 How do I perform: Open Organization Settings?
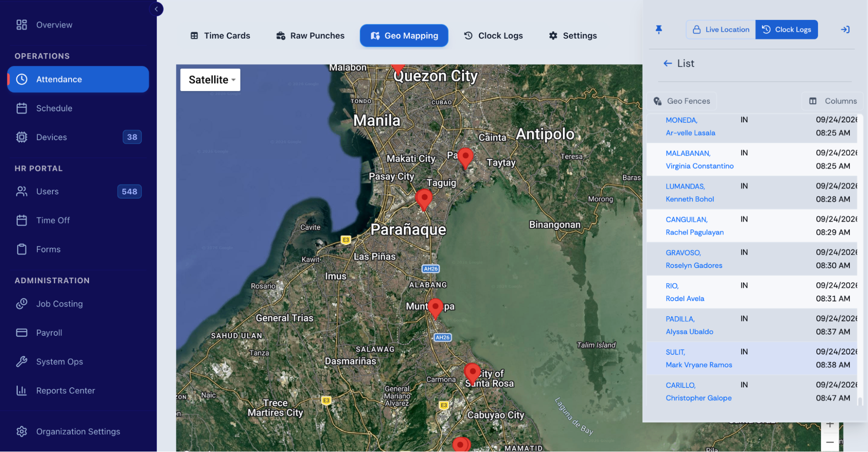78,432
